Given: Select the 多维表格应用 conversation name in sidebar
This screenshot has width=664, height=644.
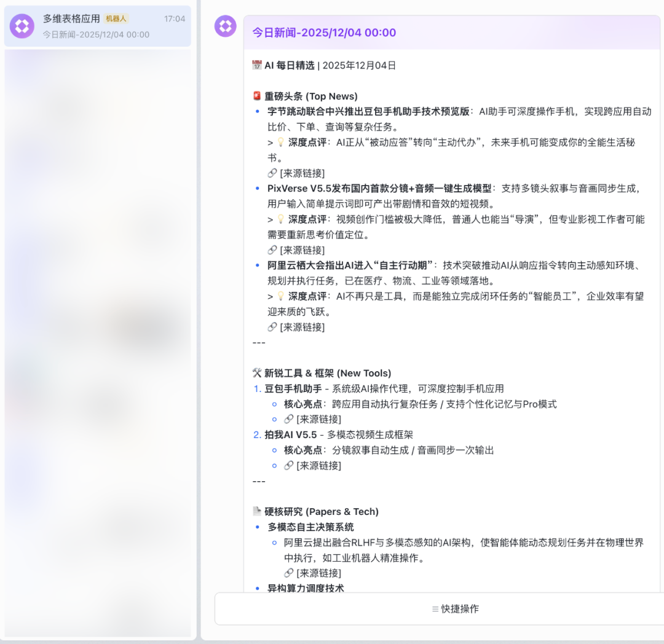Looking at the screenshot, I should coord(71,18).
